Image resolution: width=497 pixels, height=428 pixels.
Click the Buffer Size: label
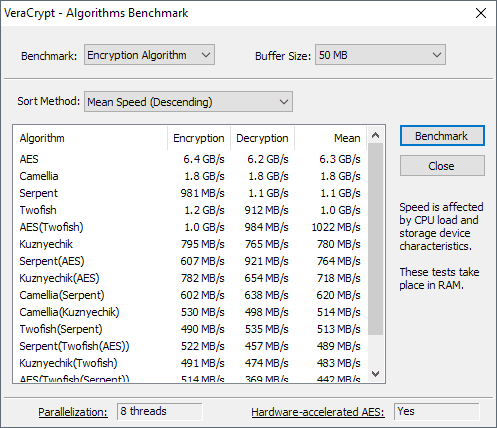pyautogui.click(x=283, y=56)
